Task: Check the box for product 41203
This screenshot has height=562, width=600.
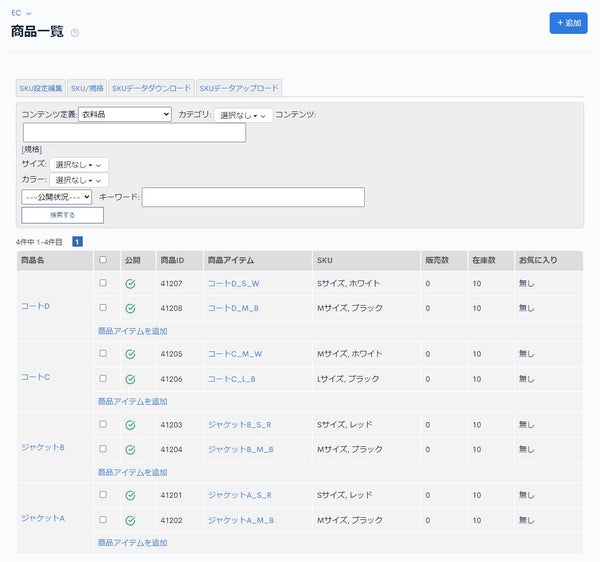Action: click(103, 424)
